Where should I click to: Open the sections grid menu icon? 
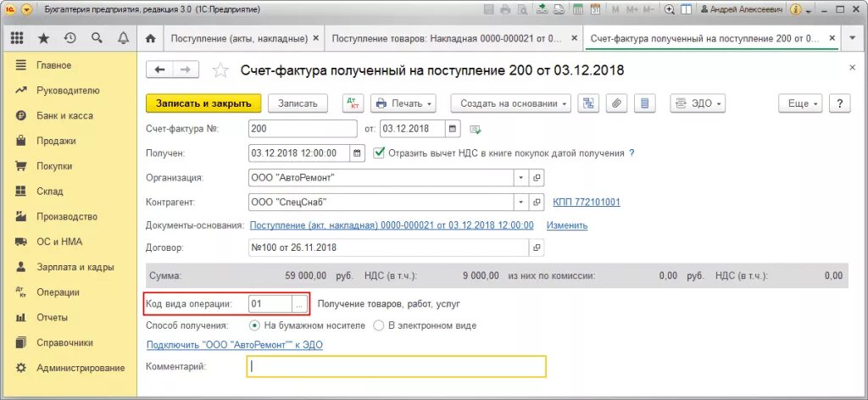(x=17, y=38)
